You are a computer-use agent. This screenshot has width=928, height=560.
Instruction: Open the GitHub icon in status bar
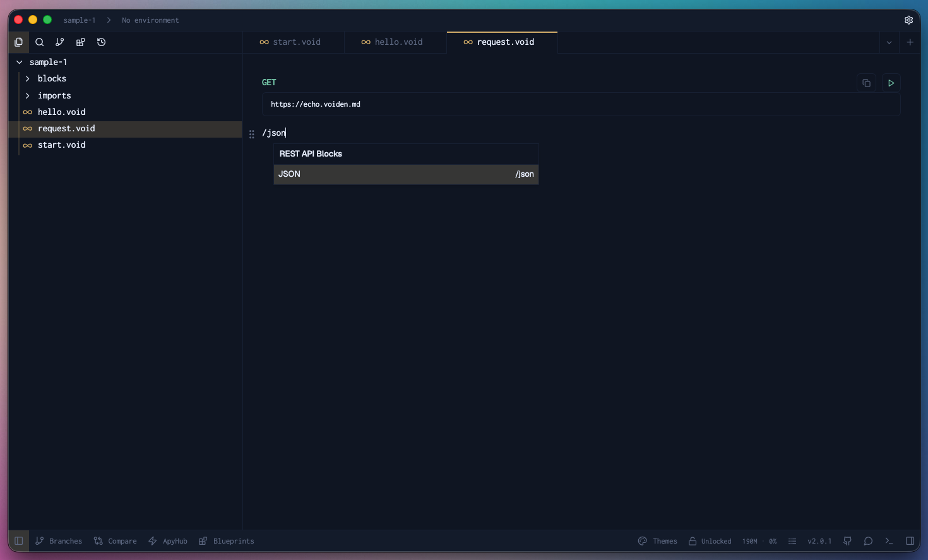[847, 541]
